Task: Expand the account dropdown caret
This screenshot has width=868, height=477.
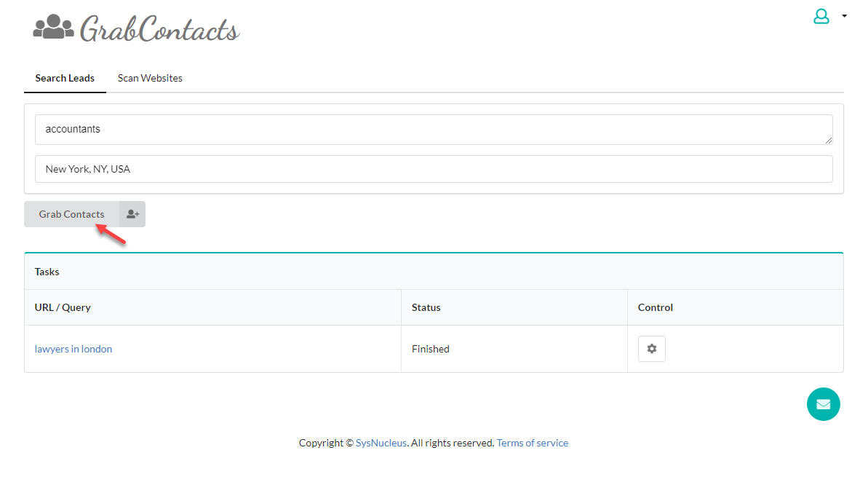Action: click(844, 16)
